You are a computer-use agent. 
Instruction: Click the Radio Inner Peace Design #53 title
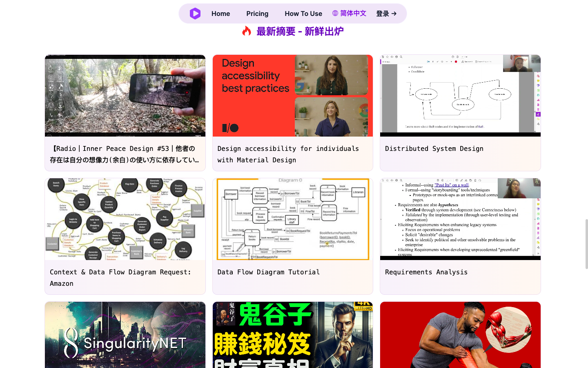click(125, 154)
